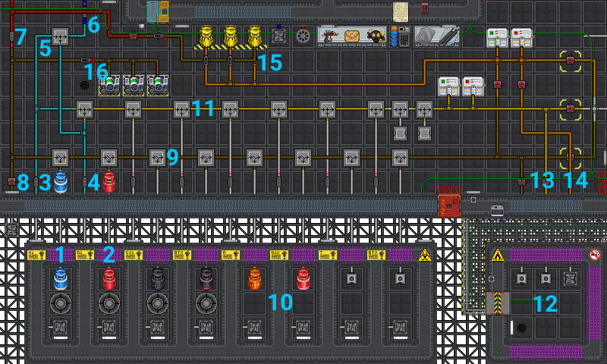The width and height of the screenshot is (607, 364).
Task: Open the top-right console with green light
Action: tap(496, 36)
